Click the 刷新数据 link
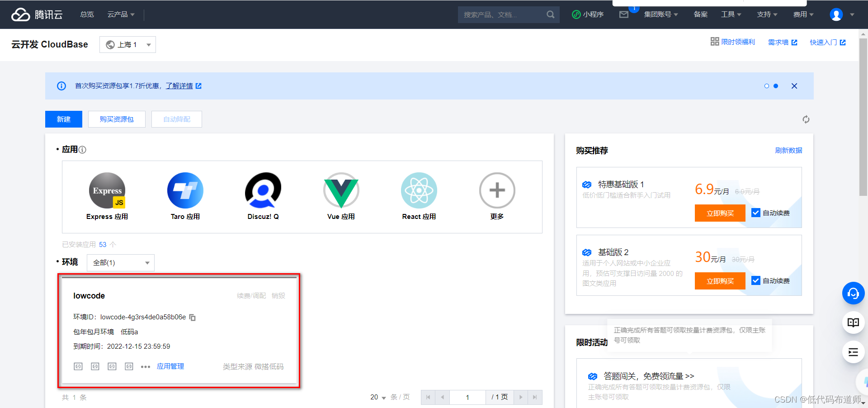The image size is (868, 408). (x=788, y=151)
